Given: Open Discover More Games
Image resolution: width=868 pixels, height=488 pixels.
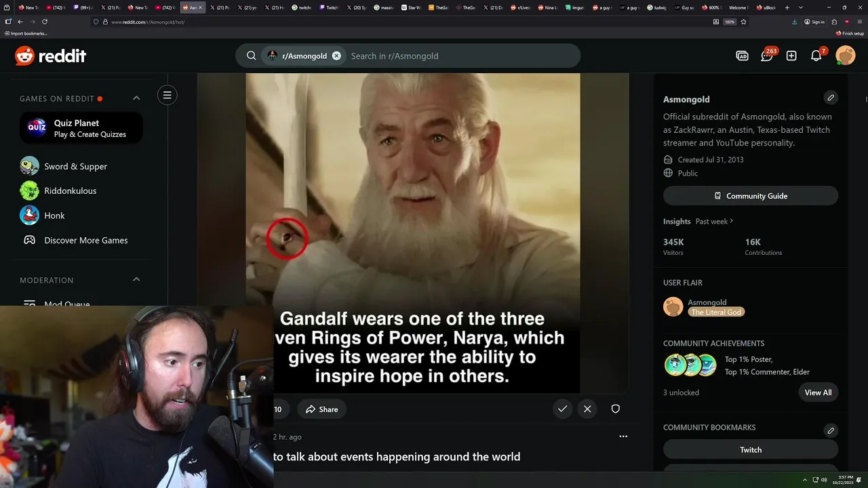Looking at the screenshot, I should coord(85,240).
